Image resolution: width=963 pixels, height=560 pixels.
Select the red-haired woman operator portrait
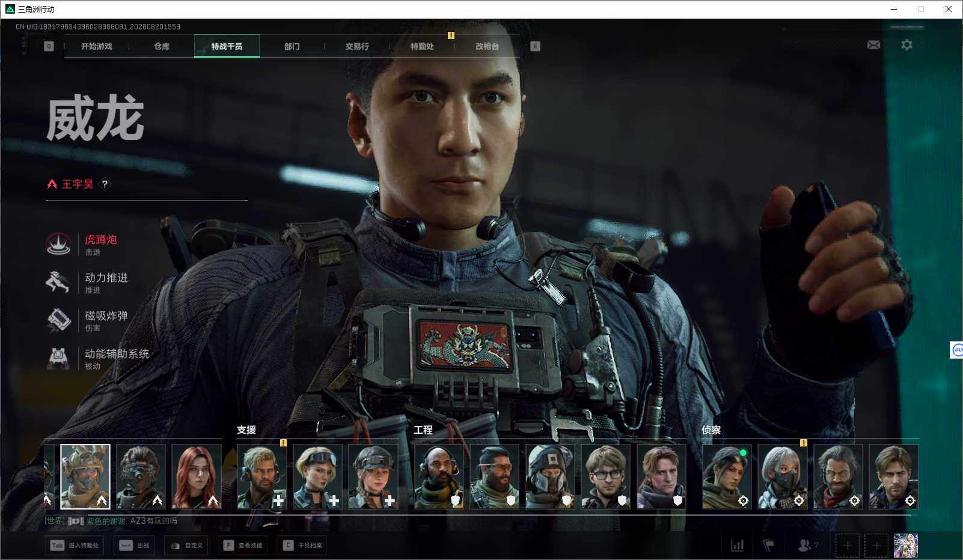(x=197, y=476)
